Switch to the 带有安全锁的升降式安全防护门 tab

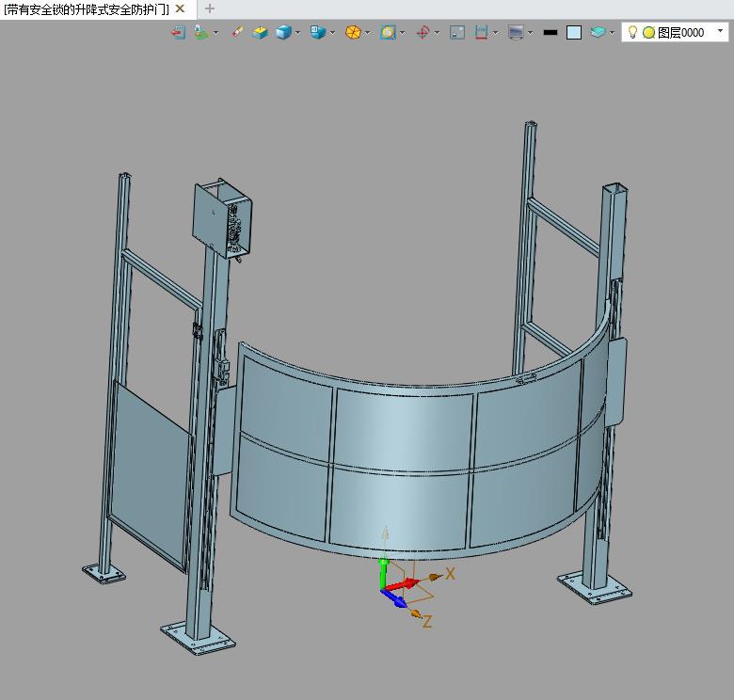(x=87, y=9)
